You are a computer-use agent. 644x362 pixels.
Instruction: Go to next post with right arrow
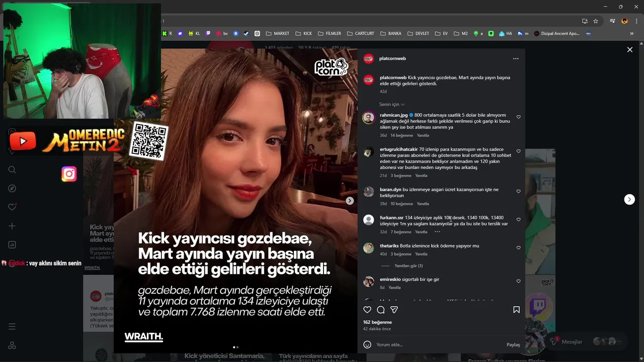[629, 200]
